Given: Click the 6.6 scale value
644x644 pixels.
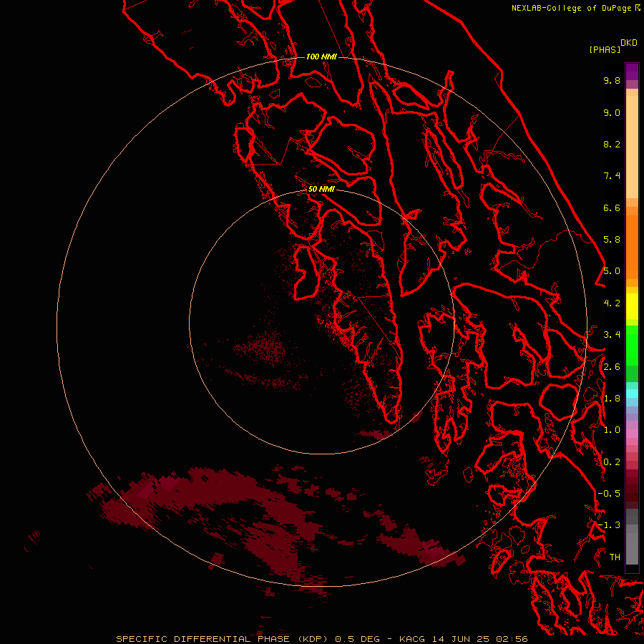Looking at the screenshot, I should 612,208.
